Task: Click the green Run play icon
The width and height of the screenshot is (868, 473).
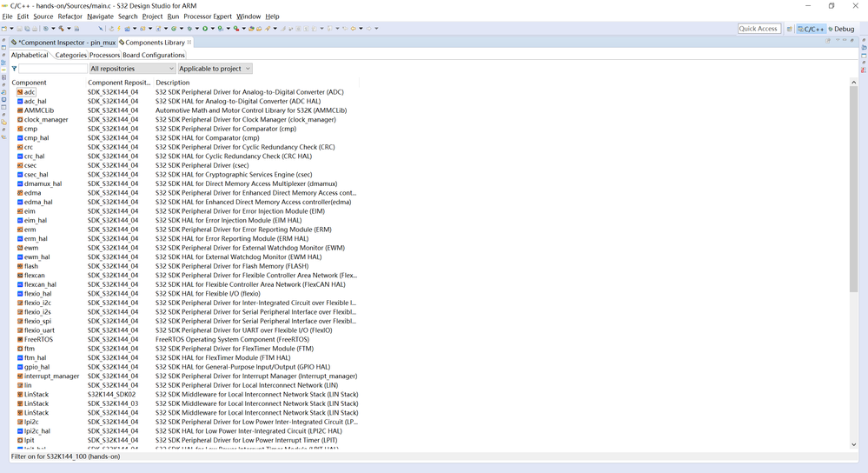Action: [205, 28]
